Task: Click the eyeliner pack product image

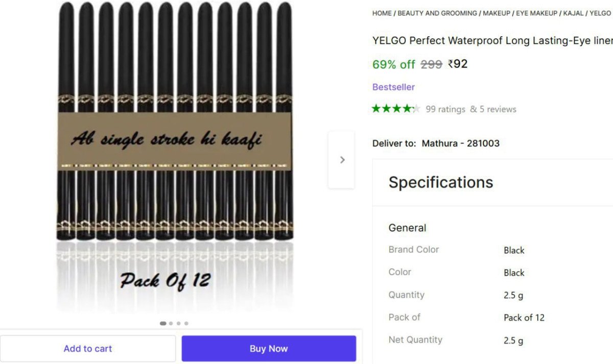Action: 174,153
